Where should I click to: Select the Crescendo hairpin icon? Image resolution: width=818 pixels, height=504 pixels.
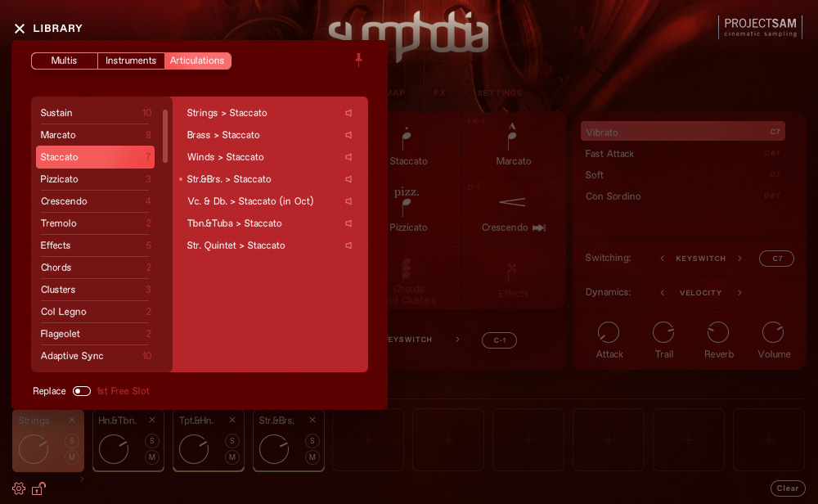point(512,202)
